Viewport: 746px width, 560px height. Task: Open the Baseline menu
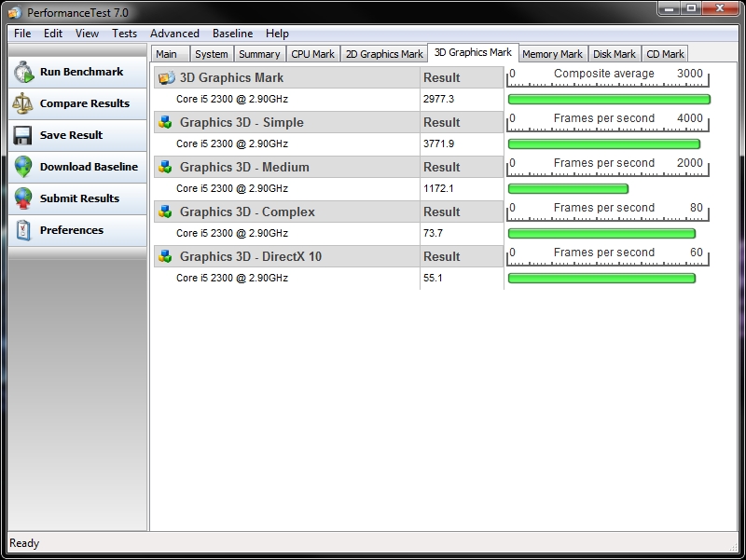[x=232, y=34]
